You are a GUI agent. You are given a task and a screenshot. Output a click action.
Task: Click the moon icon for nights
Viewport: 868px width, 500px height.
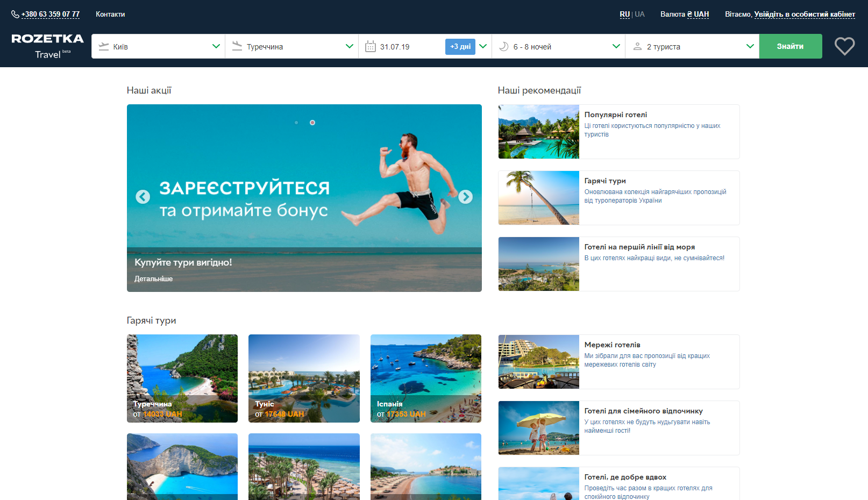click(x=503, y=47)
